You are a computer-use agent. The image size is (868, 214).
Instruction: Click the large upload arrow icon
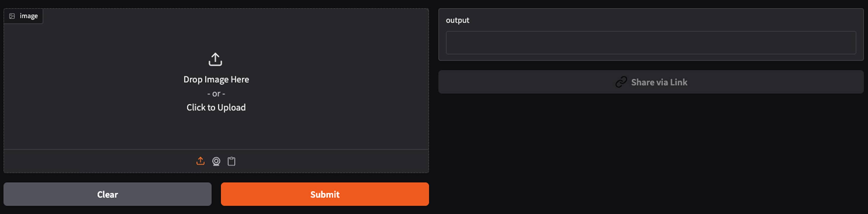215,59
